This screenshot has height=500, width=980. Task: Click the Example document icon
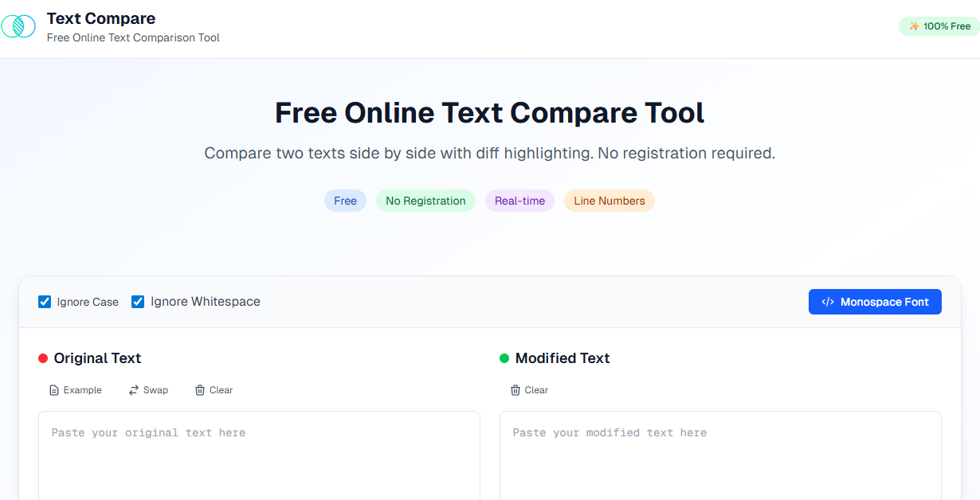[x=54, y=390]
